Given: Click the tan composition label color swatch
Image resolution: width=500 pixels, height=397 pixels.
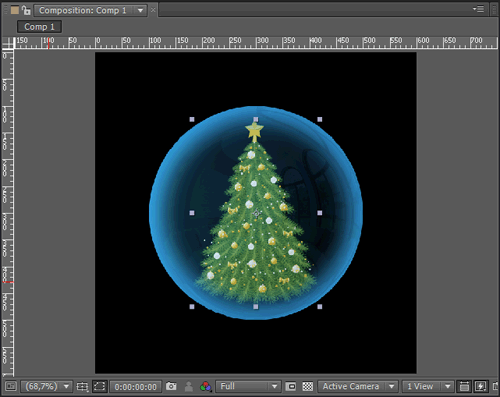Looking at the screenshot, I should click(x=15, y=10).
